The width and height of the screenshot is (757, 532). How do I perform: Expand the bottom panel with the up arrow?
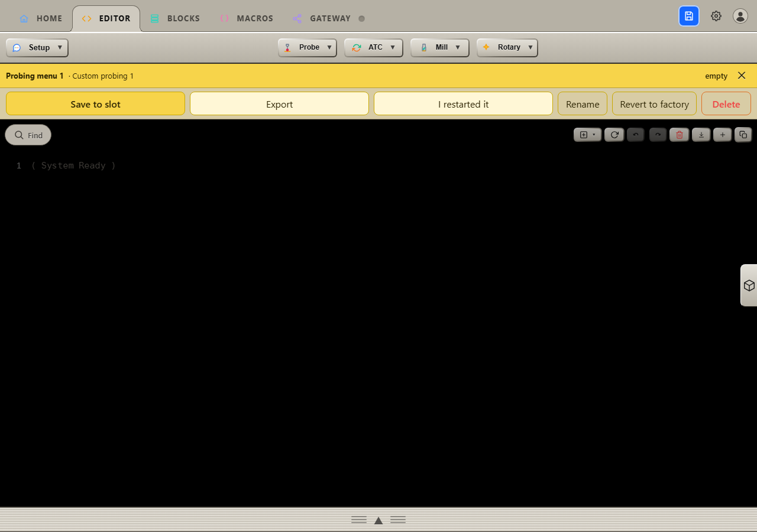pyautogui.click(x=378, y=520)
